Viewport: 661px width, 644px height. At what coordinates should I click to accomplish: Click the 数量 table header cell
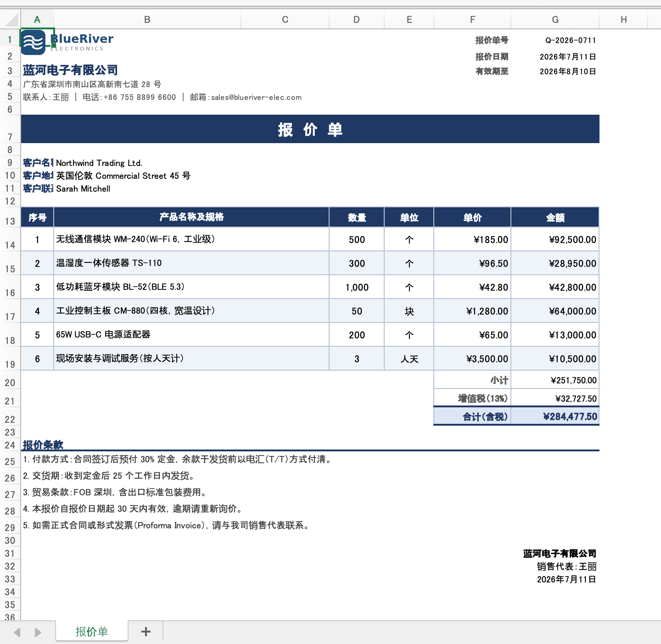click(x=357, y=217)
